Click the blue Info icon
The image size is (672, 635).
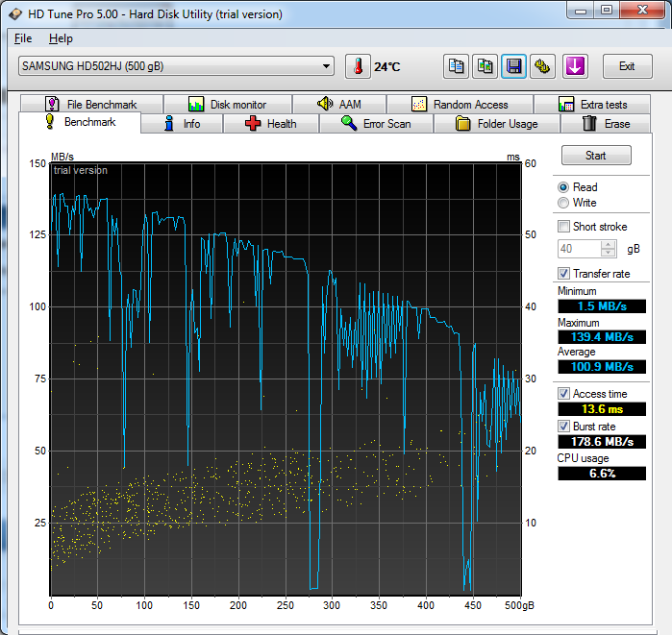(x=169, y=123)
